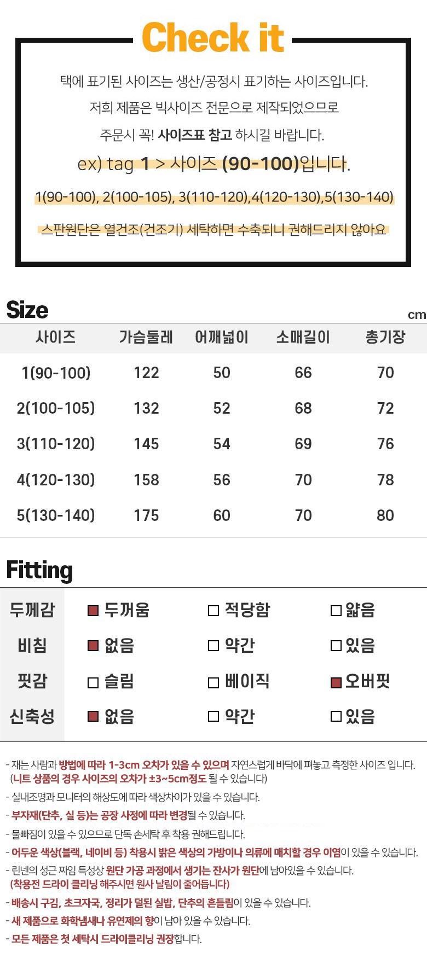Click the 소매길이 column header

303,337
